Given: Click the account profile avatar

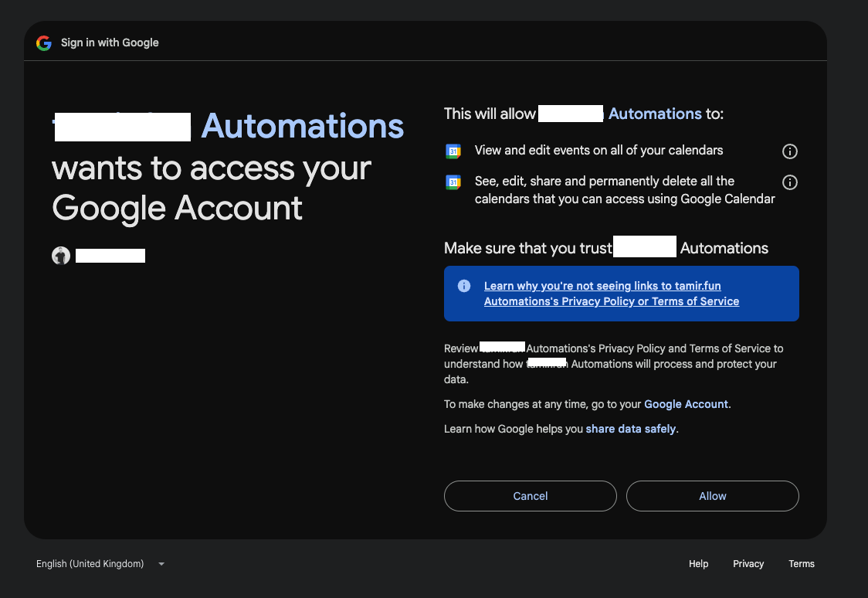Looking at the screenshot, I should 61,256.
